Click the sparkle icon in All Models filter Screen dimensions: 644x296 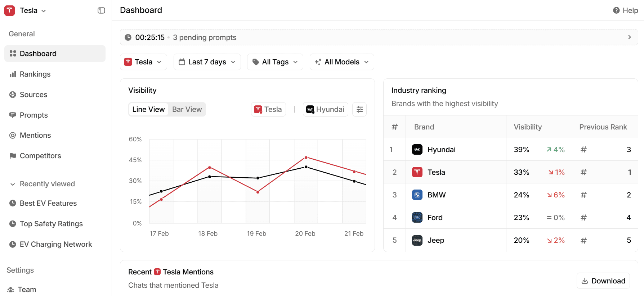318,62
